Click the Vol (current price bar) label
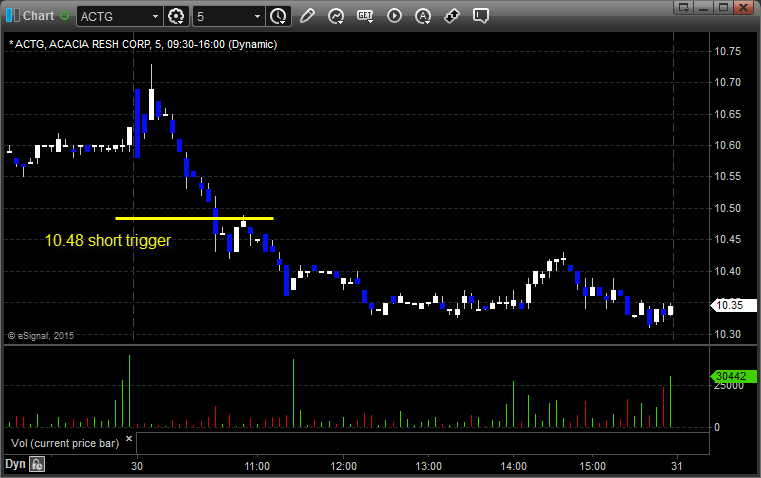The image size is (761, 478). [x=65, y=443]
